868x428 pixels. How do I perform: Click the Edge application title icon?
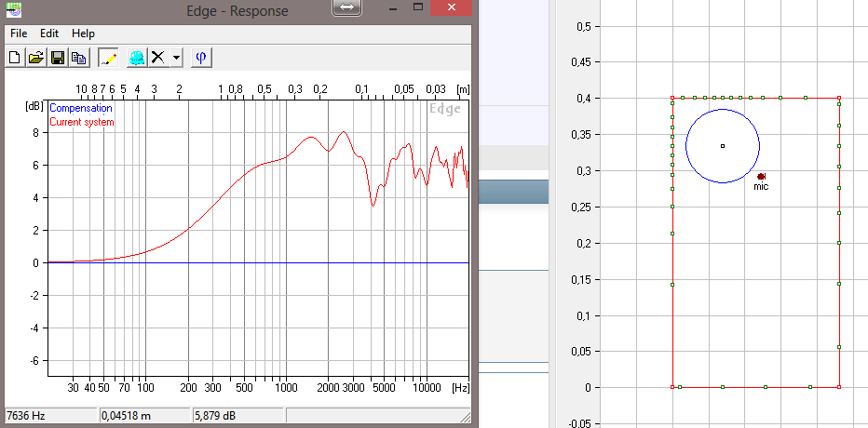[14, 8]
